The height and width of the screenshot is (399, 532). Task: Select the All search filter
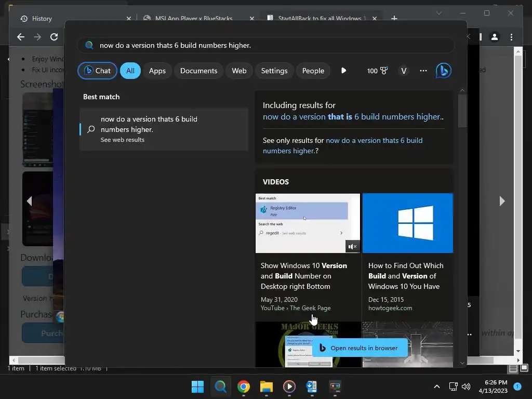130,71
